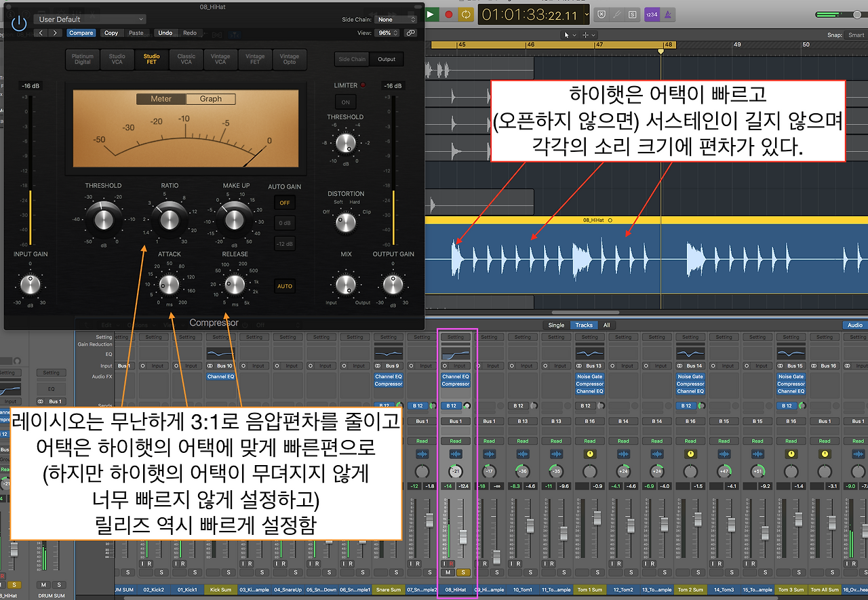This screenshot has height=600, width=868.
Task: Click the 08_HiHat volume fader
Action: coord(464,536)
